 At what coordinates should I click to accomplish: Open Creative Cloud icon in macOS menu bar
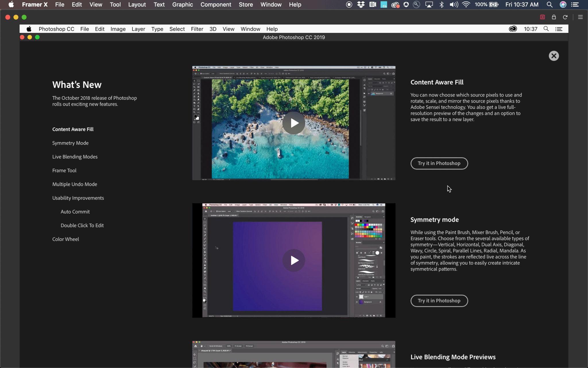pos(395,5)
